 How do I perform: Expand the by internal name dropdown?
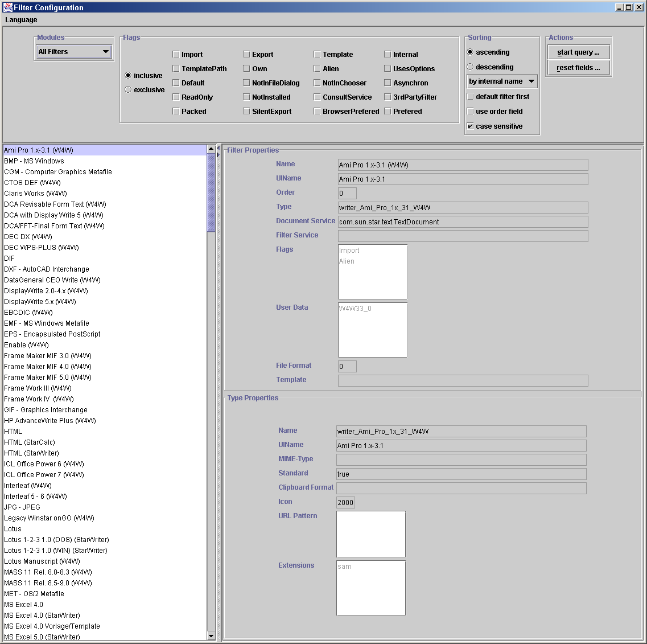502,81
